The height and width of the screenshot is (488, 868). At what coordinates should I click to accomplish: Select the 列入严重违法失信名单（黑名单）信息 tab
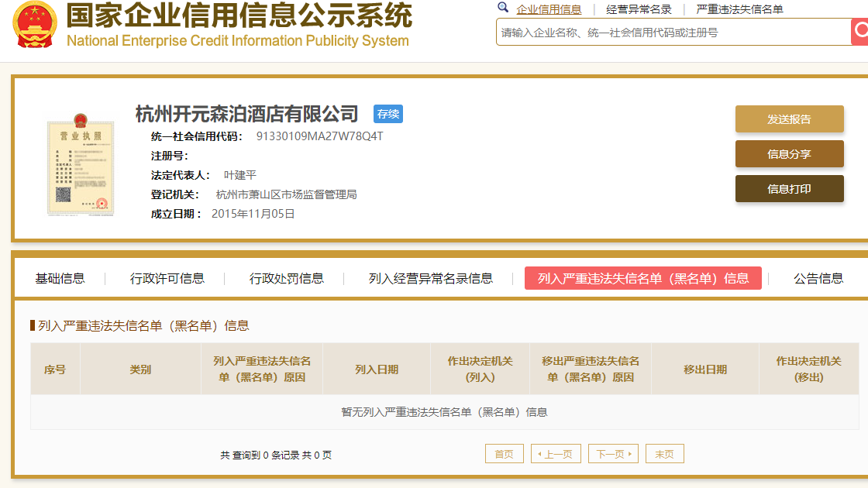(x=643, y=278)
